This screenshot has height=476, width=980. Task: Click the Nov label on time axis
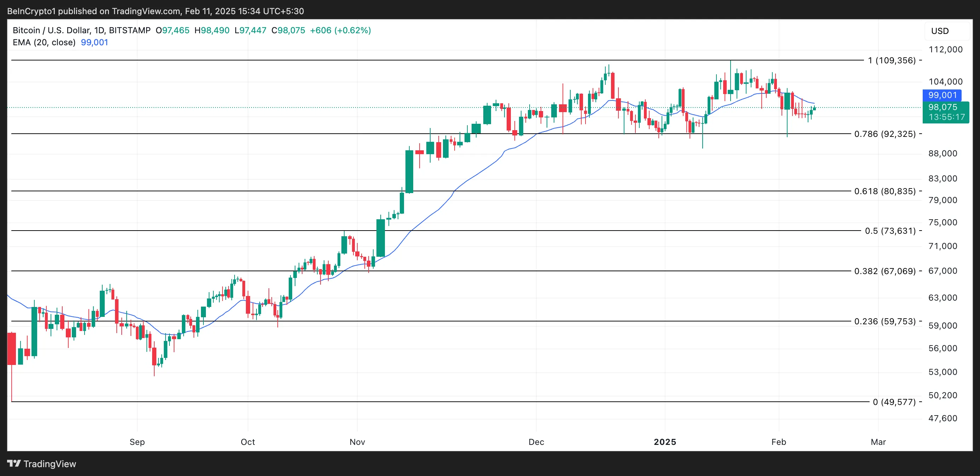(357, 442)
